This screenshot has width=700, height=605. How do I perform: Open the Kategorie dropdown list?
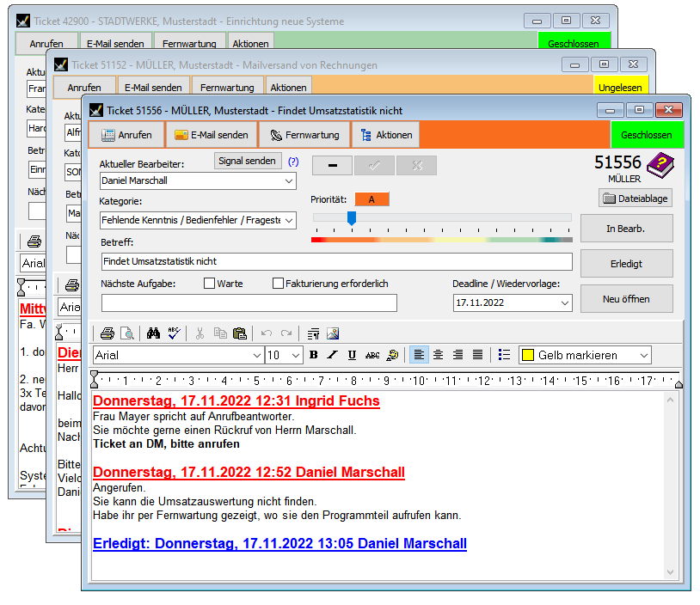(288, 221)
